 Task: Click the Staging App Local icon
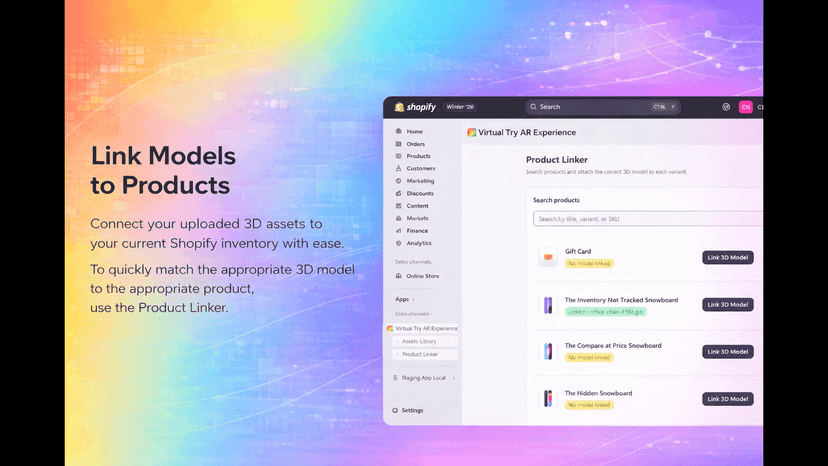coord(395,378)
